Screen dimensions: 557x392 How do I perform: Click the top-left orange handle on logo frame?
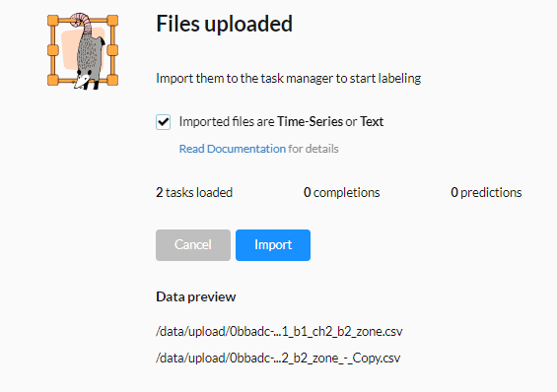tap(53, 21)
